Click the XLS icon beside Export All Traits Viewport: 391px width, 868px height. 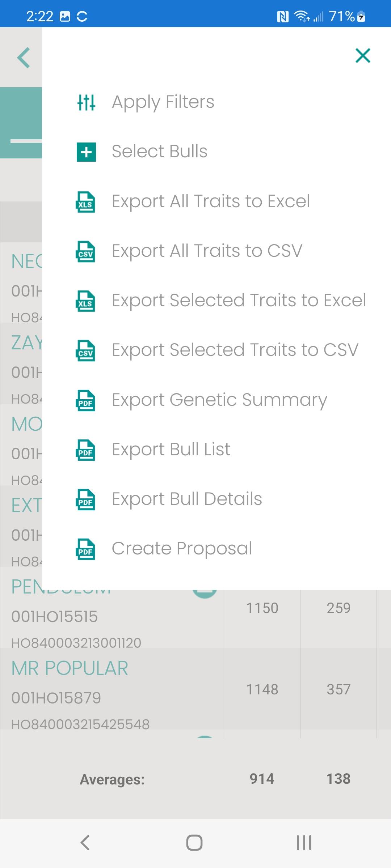85,202
